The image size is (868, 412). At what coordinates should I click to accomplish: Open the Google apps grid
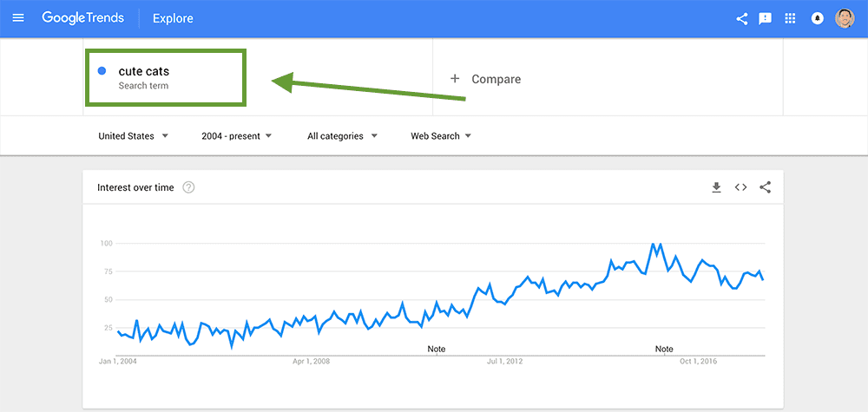point(790,18)
